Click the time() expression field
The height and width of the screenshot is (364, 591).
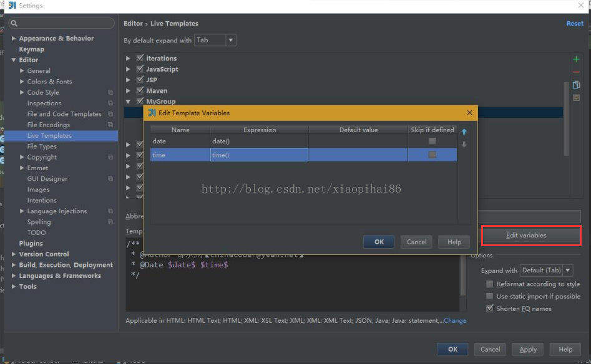[259, 155]
